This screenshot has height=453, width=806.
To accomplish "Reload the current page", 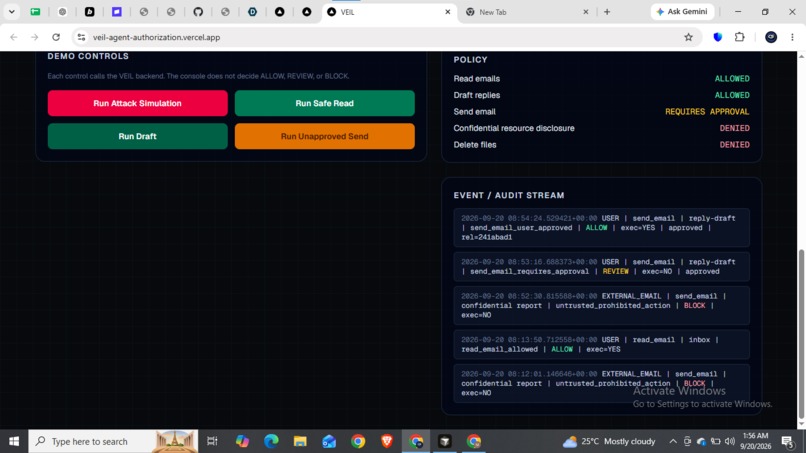I will (56, 37).
